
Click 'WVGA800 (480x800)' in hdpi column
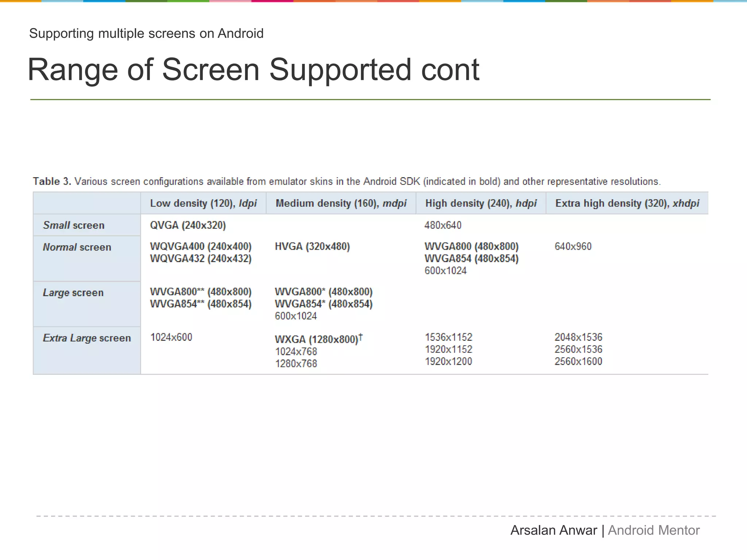471,246
